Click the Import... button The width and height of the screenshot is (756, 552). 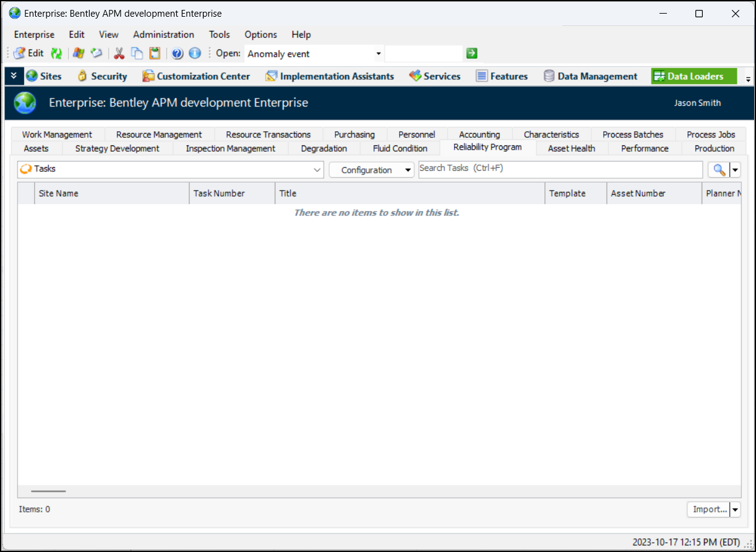709,509
